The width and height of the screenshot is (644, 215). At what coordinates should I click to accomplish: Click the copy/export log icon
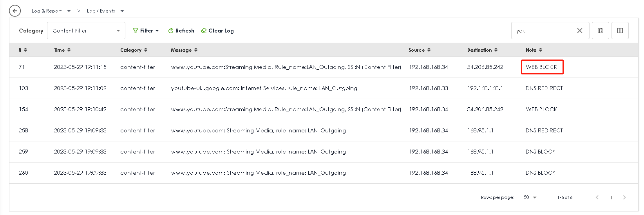click(600, 31)
